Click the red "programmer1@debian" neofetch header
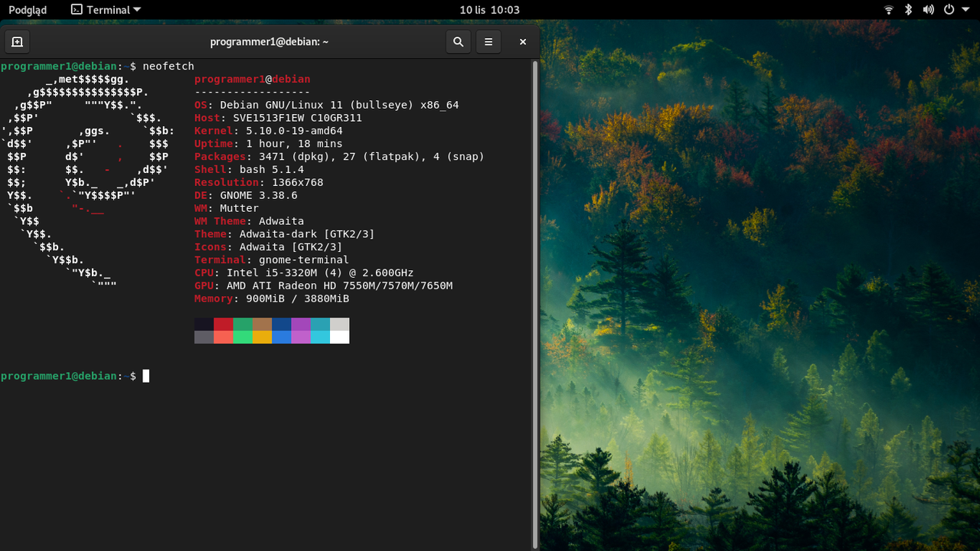The width and height of the screenshot is (980, 551). click(253, 80)
